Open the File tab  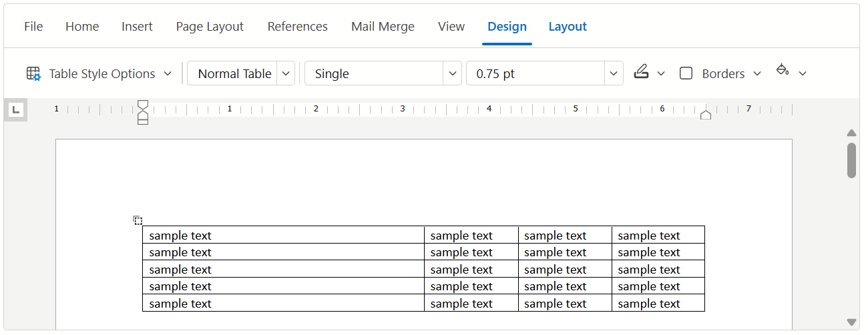(33, 27)
